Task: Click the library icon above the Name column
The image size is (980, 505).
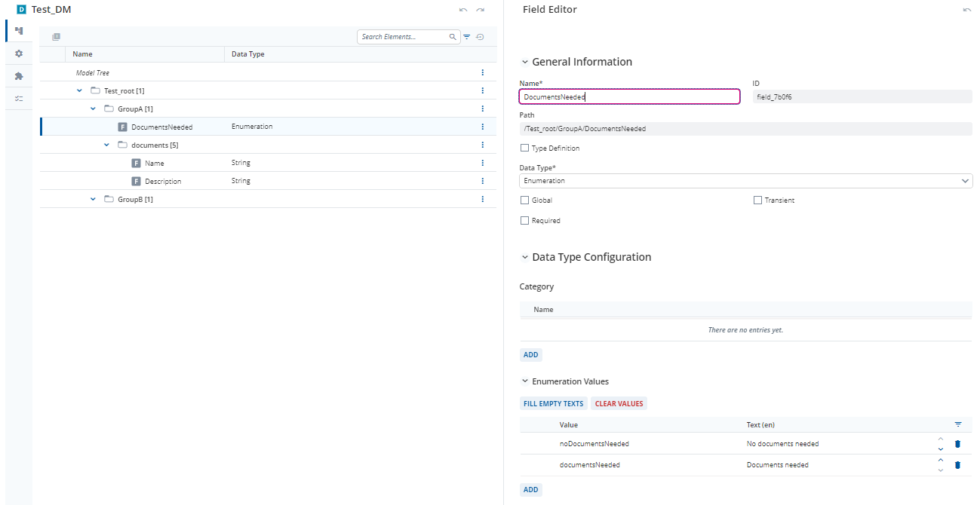Action: click(x=56, y=37)
